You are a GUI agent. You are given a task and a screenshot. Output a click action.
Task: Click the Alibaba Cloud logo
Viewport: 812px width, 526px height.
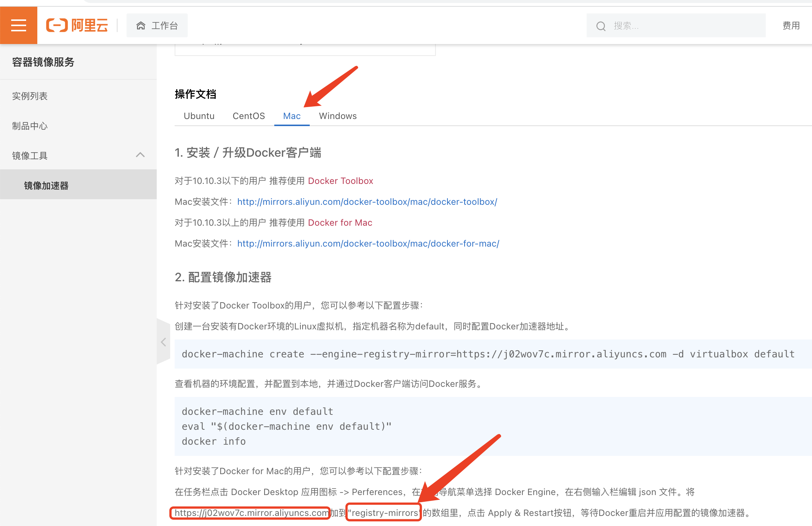(x=77, y=25)
